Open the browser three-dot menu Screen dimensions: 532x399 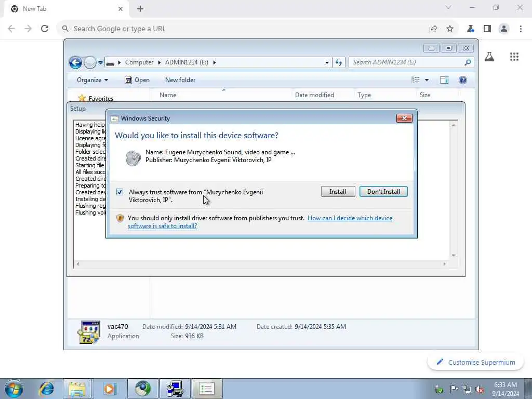coord(521,29)
